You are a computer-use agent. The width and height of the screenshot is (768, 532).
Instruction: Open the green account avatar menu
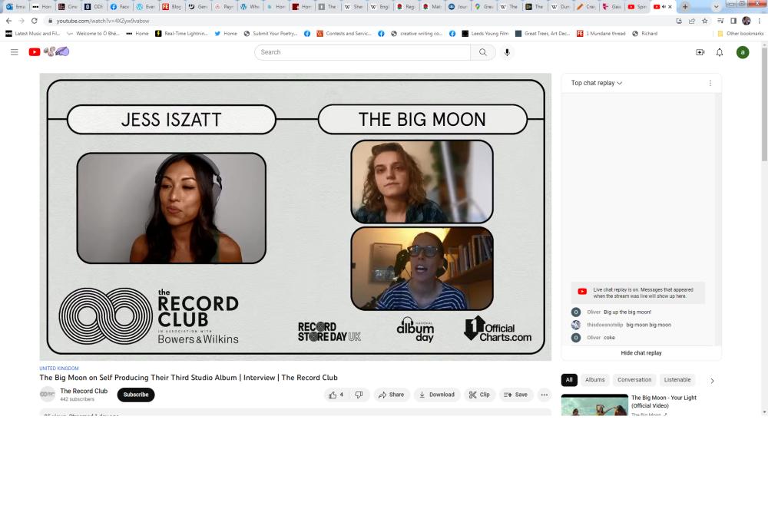743,52
